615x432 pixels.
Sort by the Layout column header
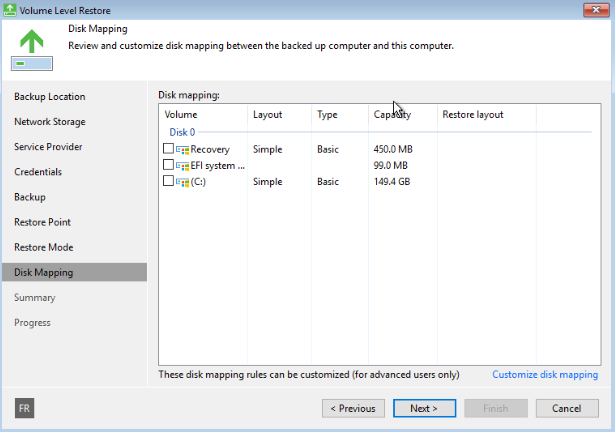(280, 115)
